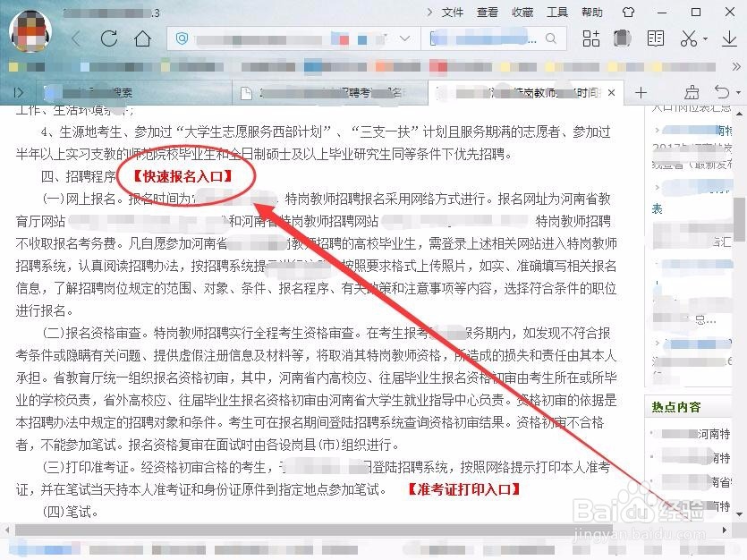
Task: Open the 工具 menu
Action: (558, 13)
